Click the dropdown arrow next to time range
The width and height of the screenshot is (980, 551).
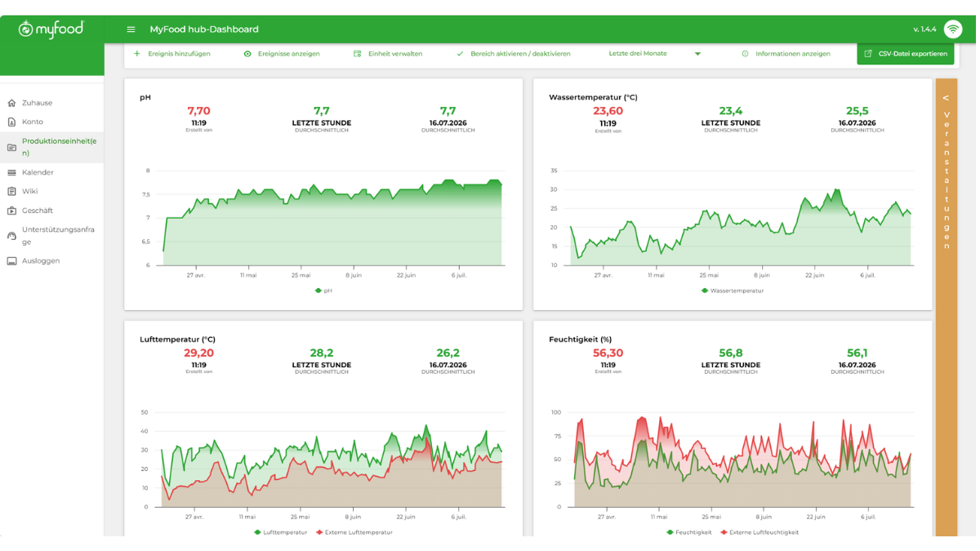click(x=697, y=54)
